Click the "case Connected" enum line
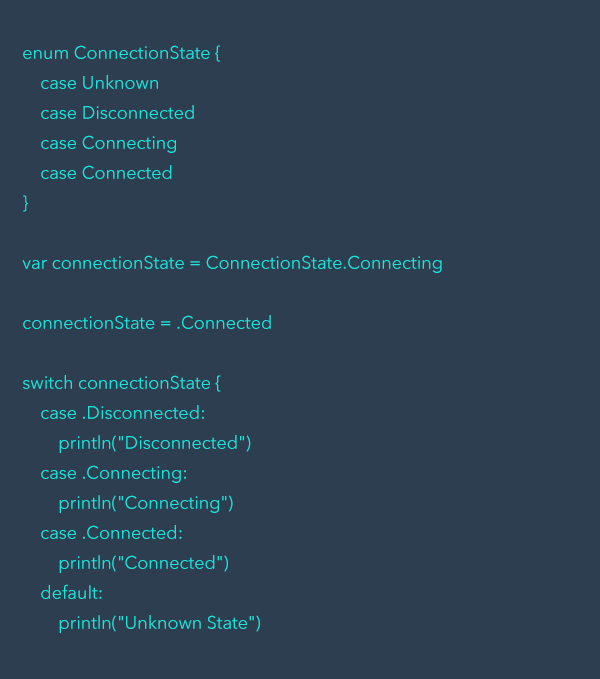The width and height of the screenshot is (600, 679). click(106, 173)
